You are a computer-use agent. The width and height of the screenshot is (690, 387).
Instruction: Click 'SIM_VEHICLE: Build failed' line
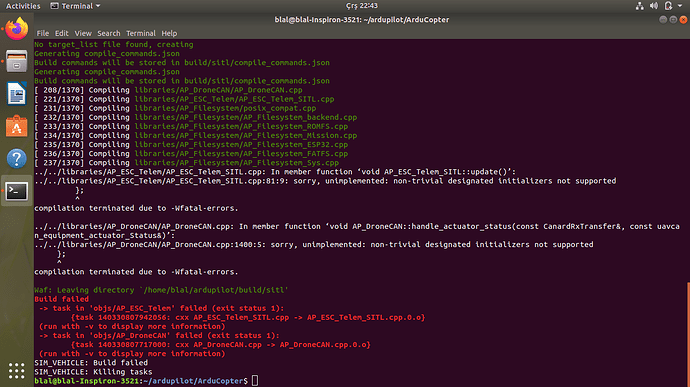point(91,363)
